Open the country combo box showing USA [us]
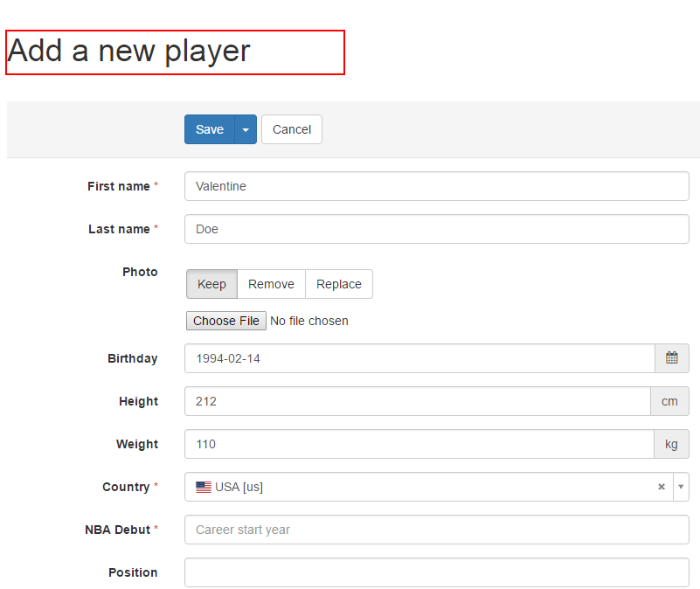Viewport: 700px width, 589px height. tap(393, 487)
